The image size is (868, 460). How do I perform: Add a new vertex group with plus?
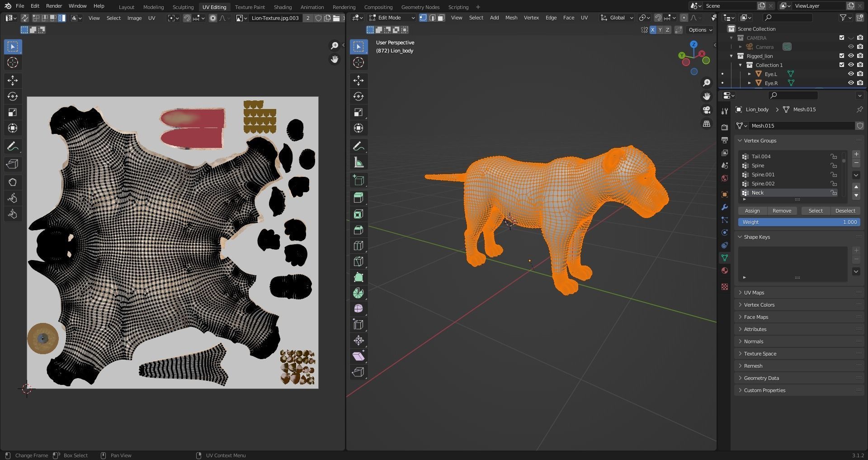856,154
